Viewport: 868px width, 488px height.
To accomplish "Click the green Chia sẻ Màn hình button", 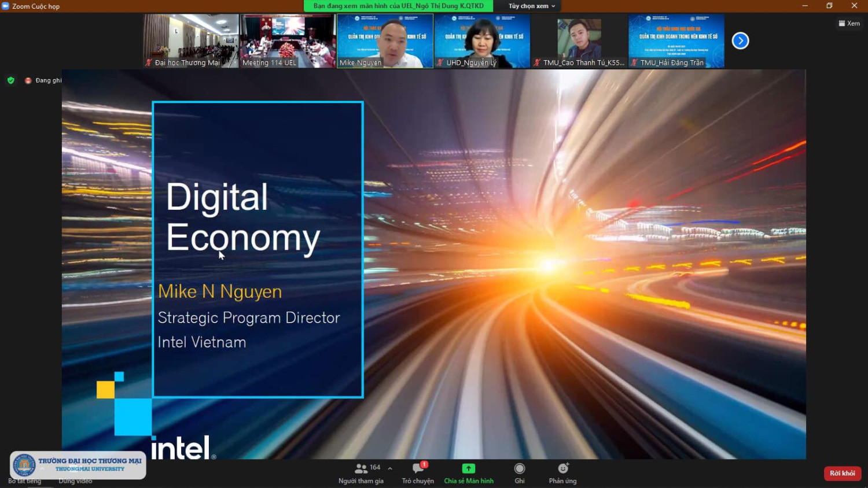I will (469, 474).
